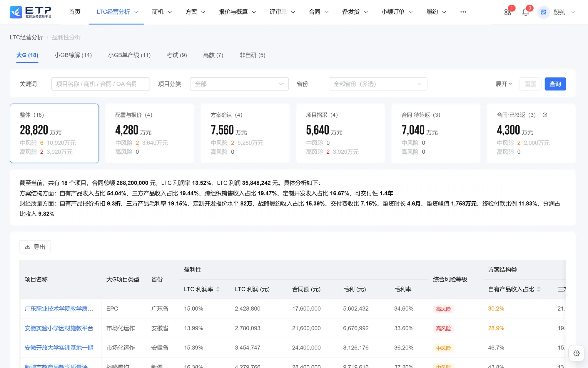The width and height of the screenshot is (588, 368).
Task: Click LTC经营分析 in the breadcrumb
Action: tap(26, 37)
